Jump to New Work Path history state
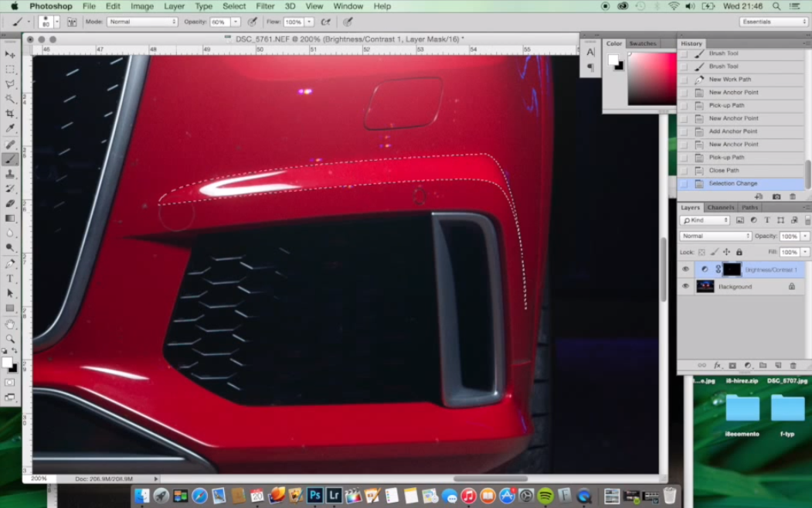812x508 pixels. point(729,80)
